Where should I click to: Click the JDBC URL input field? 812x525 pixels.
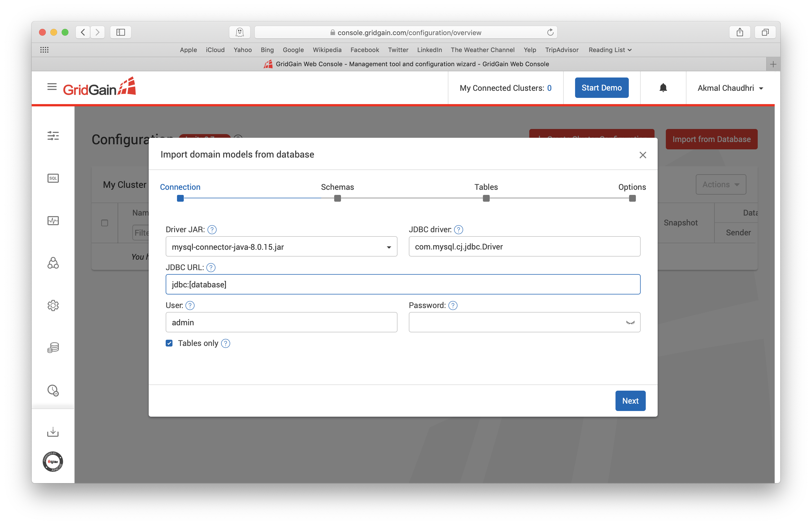[403, 284]
